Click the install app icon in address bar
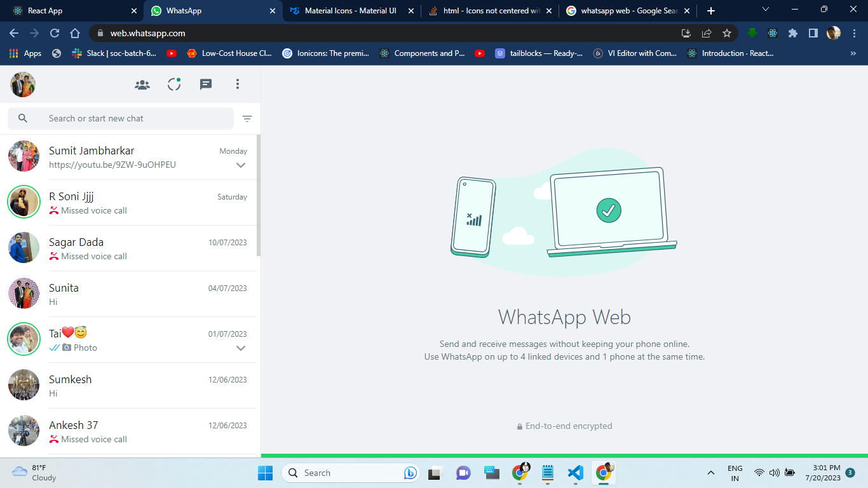 [x=686, y=33]
